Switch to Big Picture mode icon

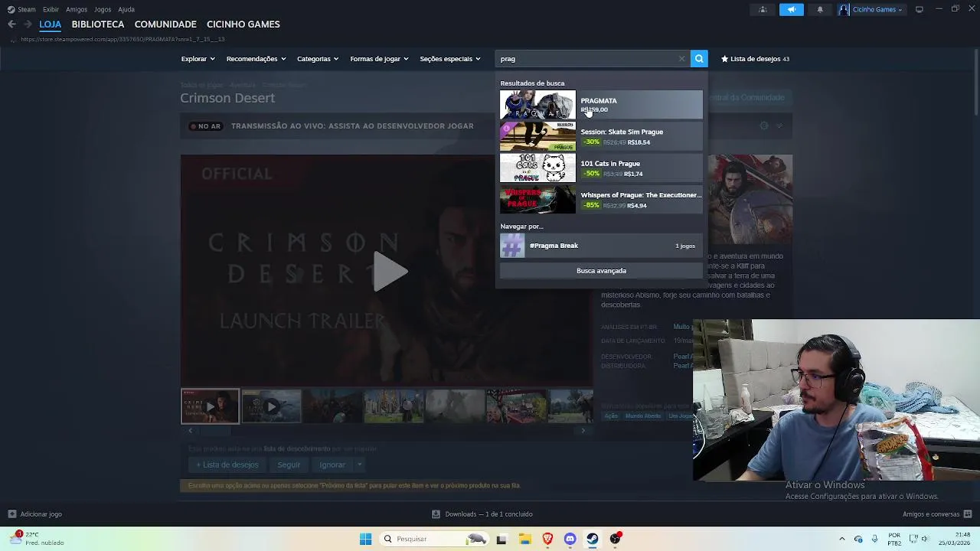(x=920, y=9)
